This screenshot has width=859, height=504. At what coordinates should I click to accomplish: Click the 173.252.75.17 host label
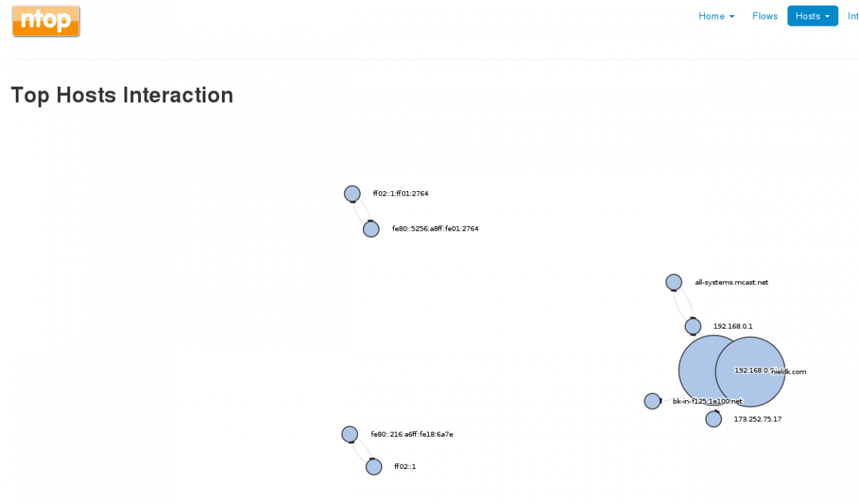point(757,419)
